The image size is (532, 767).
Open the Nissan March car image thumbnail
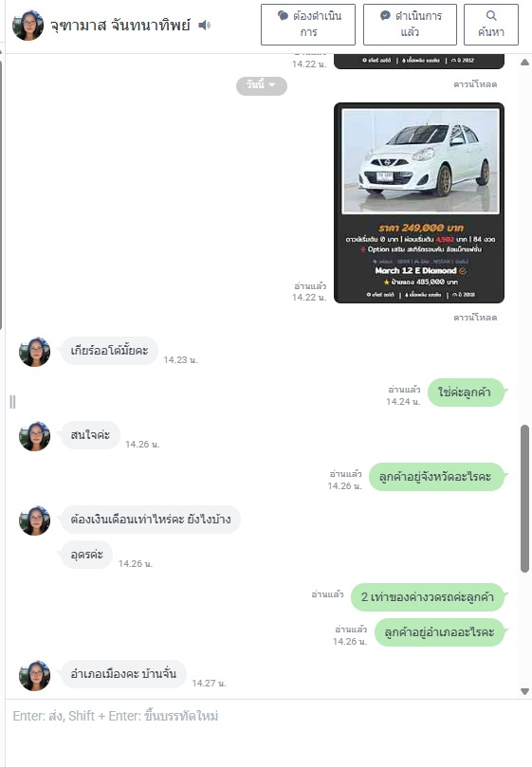click(419, 203)
